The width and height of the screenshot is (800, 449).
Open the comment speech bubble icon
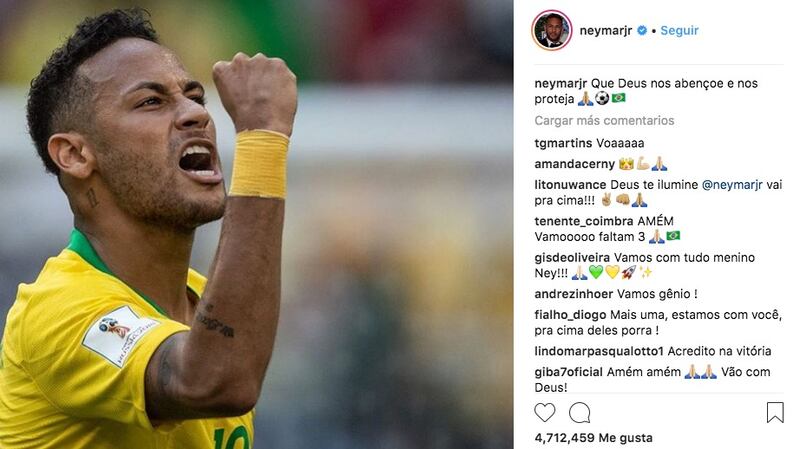(x=580, y=412)
